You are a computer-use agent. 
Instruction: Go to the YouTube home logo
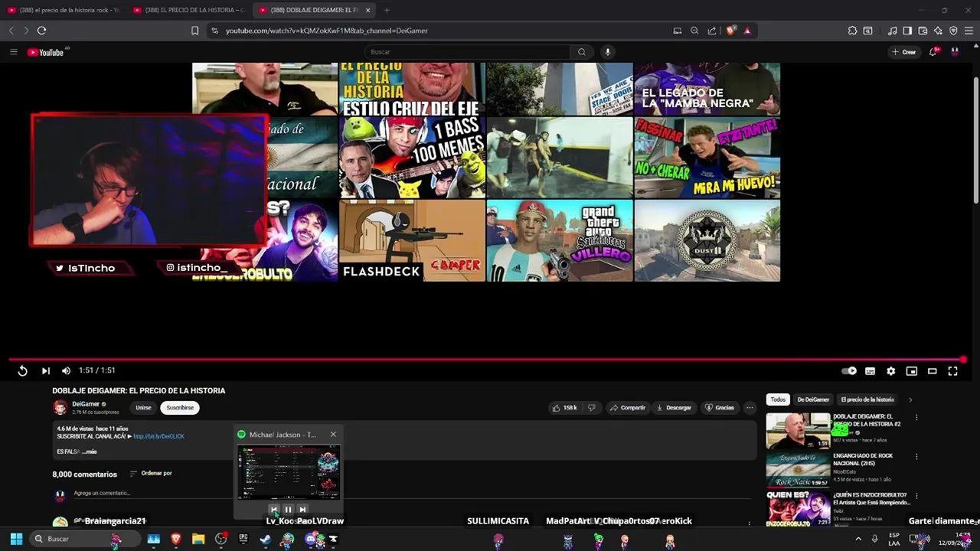(46, 52)
